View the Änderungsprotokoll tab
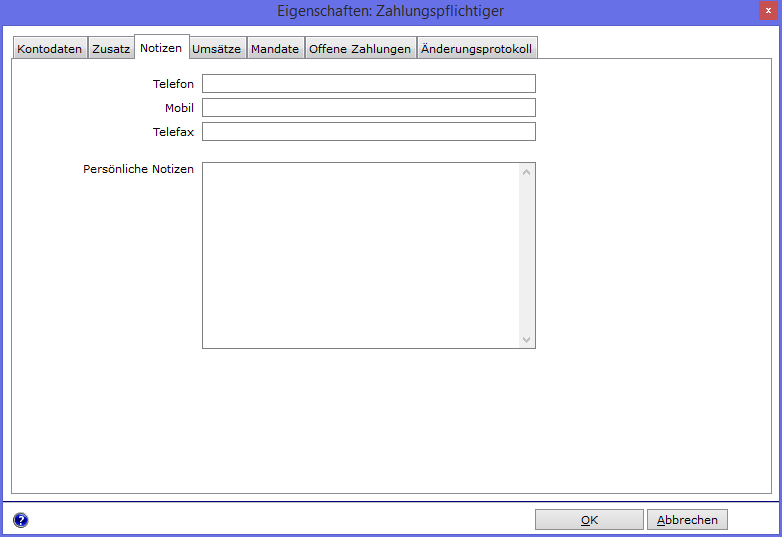This screenshot has width=782, height=537. point(477,49)
